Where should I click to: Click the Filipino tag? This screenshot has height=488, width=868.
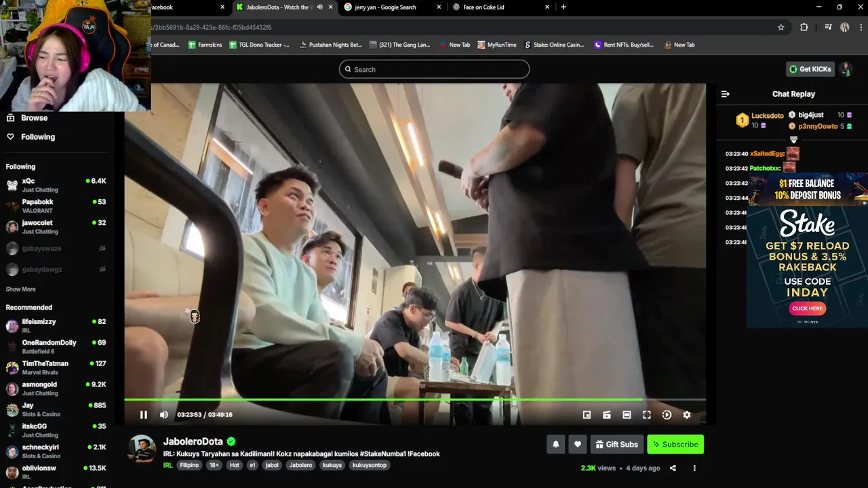pyautogui.click(x=189, y=466)
